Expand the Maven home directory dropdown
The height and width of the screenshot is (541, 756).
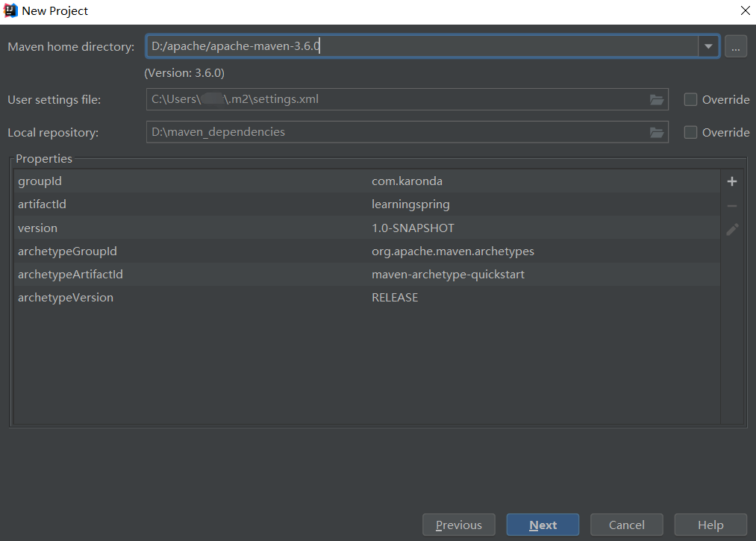pyautogui.click(x=708, y=46)
